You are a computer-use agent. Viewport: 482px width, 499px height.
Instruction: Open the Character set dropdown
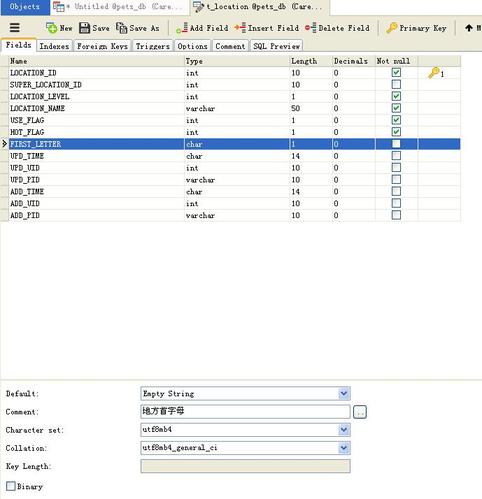[x=344, y=429]
